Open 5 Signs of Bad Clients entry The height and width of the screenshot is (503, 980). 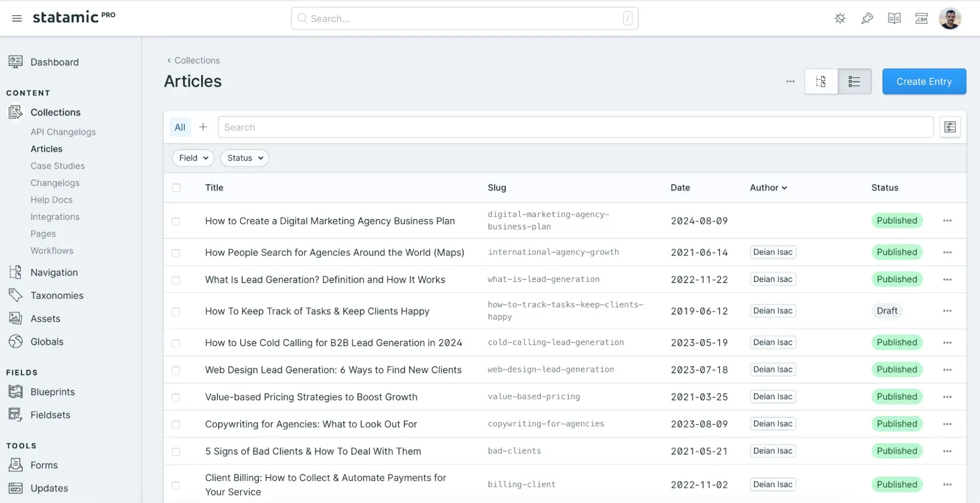313,451
